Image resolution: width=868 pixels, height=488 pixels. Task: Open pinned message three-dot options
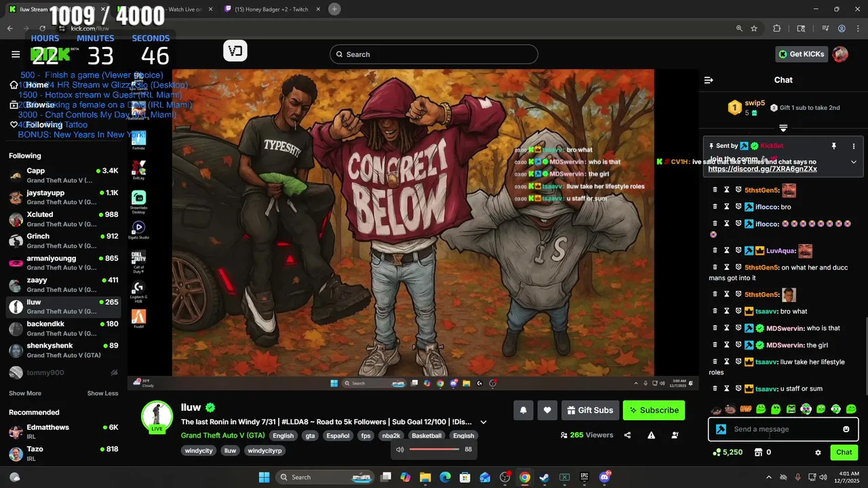(x=854, y=146)
